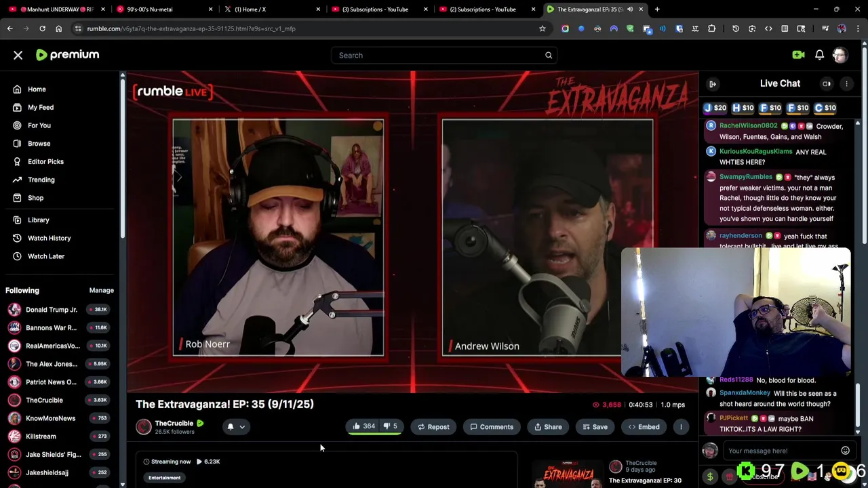Click the browser back arrow
Screen dimensions: 868x488
point(10,28)
